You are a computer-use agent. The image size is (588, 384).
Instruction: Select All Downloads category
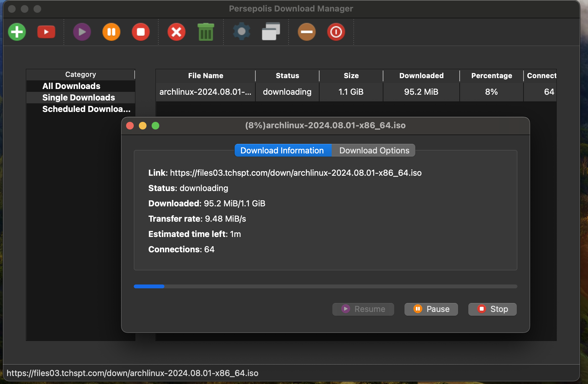[x=80, y=86]
